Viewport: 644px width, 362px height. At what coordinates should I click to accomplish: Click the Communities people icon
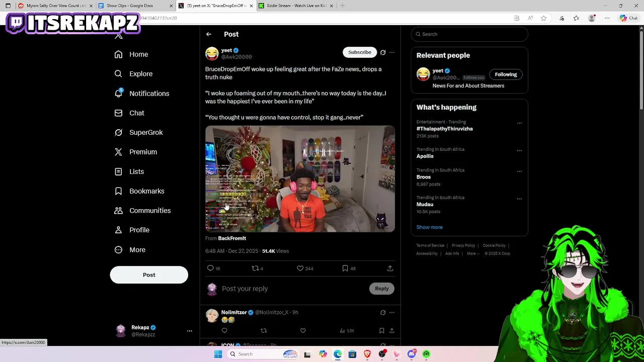pos(118,211)
